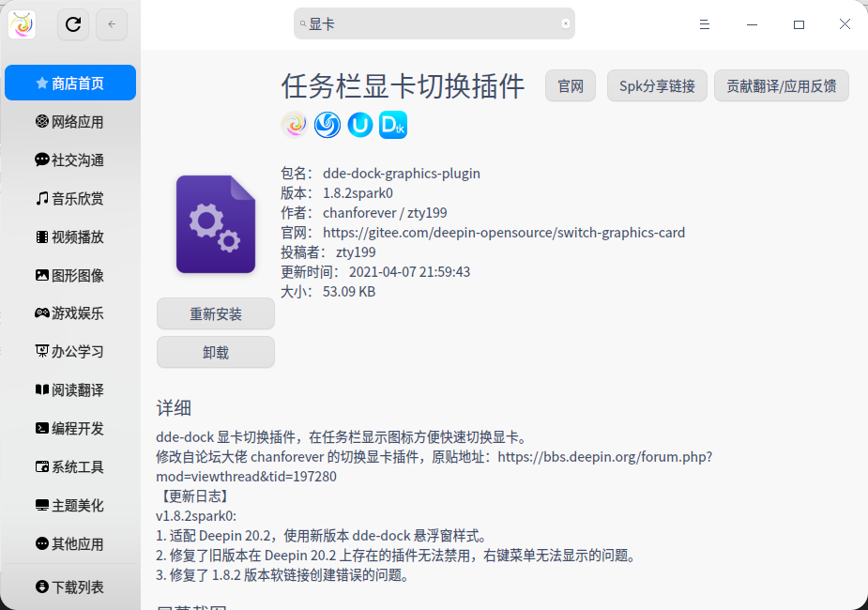Click the 投稿者 zty199 line
Viewport: 868px width, 610px height.
point(328,252)
